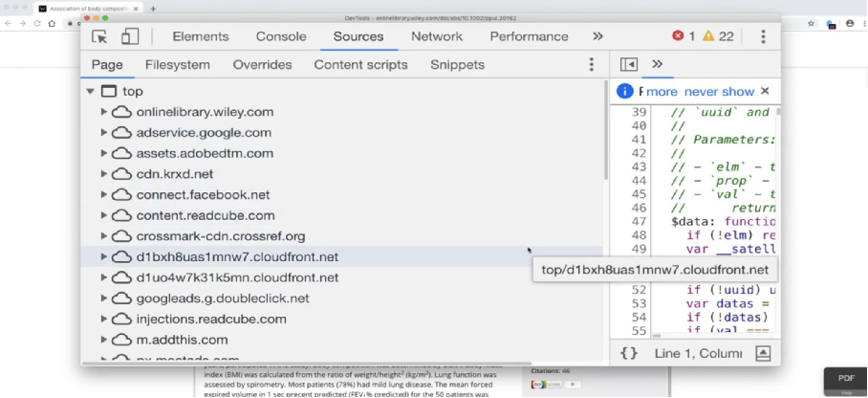Show more editor tabs chevron
Image resolution: width=868 pixels, height=398 pixels.
click(657, 64)
